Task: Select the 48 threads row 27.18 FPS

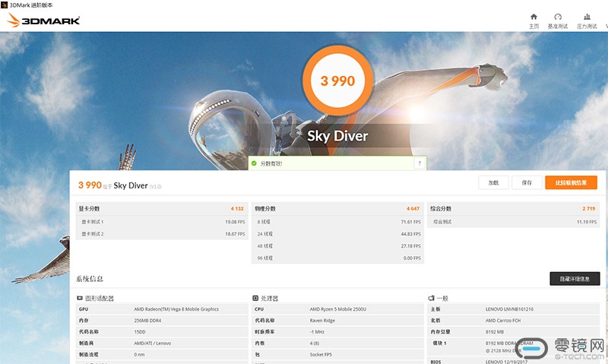Action: click(337, 245)
